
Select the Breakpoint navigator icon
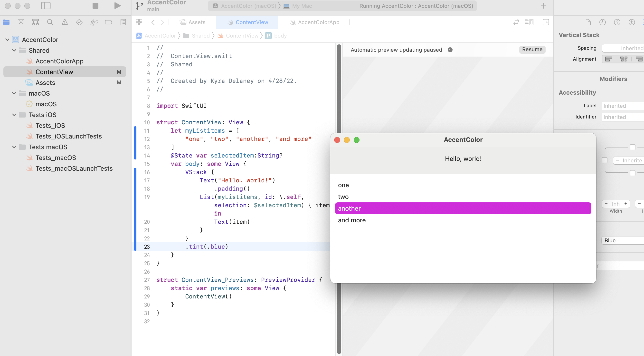tap(108, 22)
